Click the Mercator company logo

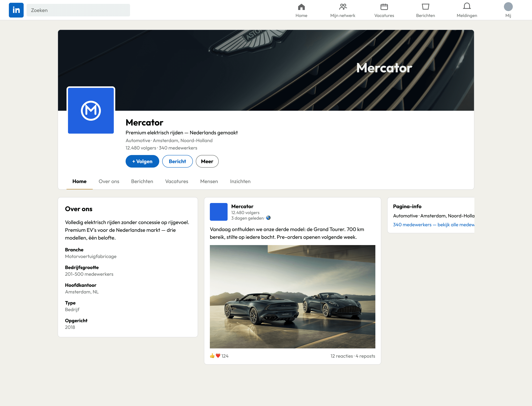coord(91,111)
